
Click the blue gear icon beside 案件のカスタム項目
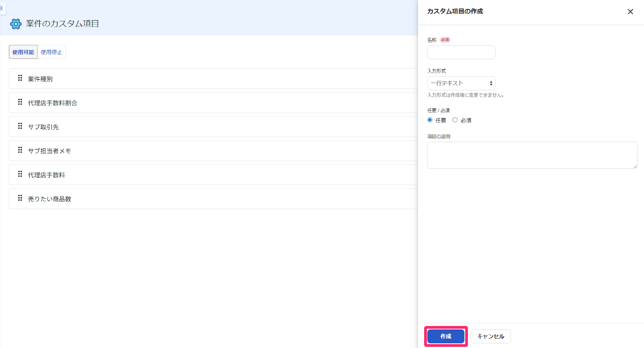(16, 24)
